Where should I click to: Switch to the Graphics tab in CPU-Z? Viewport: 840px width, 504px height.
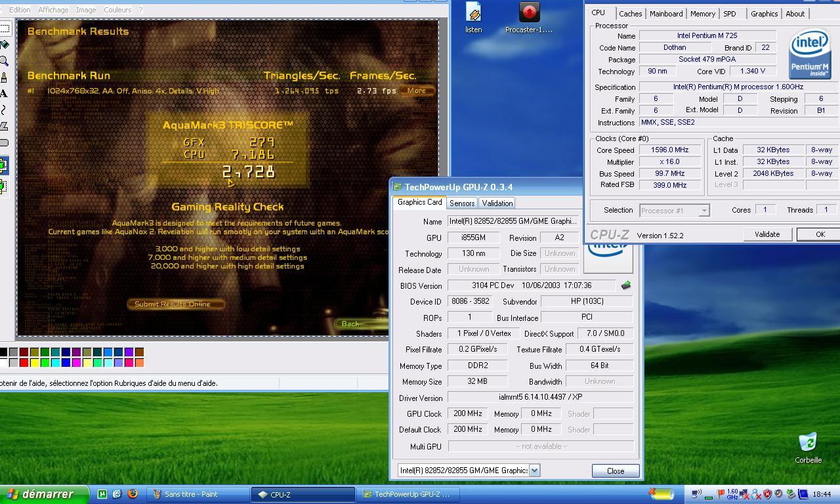click(x=764, y=14)
